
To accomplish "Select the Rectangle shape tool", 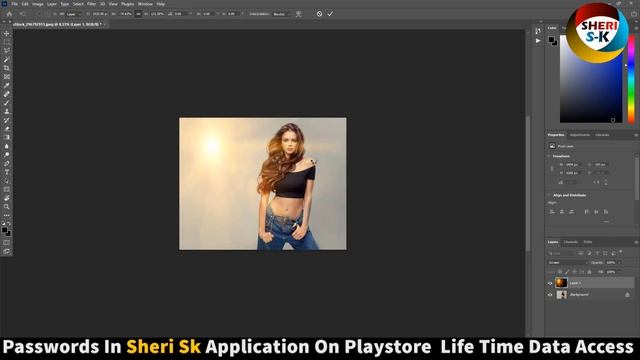I will [x=7, y=189].
